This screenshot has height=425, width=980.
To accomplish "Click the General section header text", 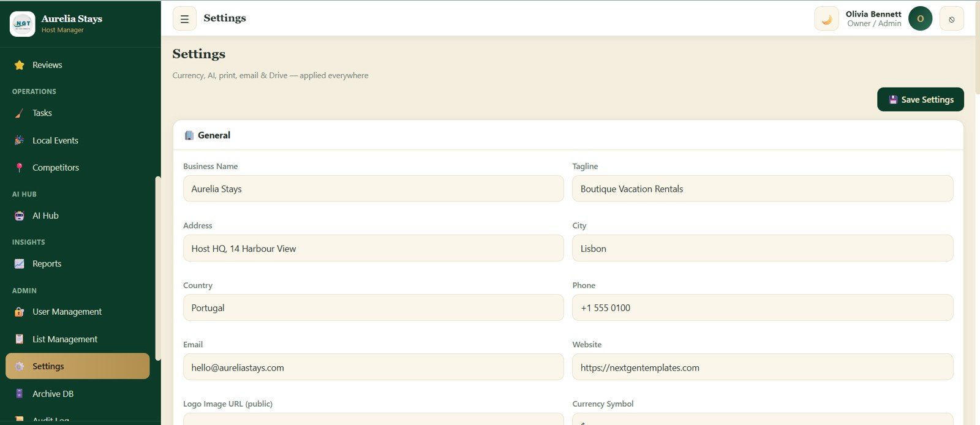I will click(x=214, y=135).
